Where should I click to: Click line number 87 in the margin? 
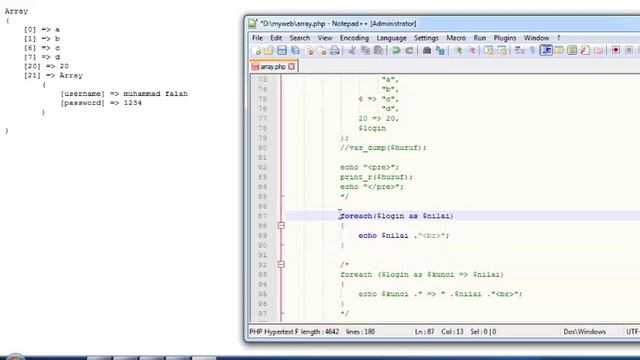click(x=262, y=216)
